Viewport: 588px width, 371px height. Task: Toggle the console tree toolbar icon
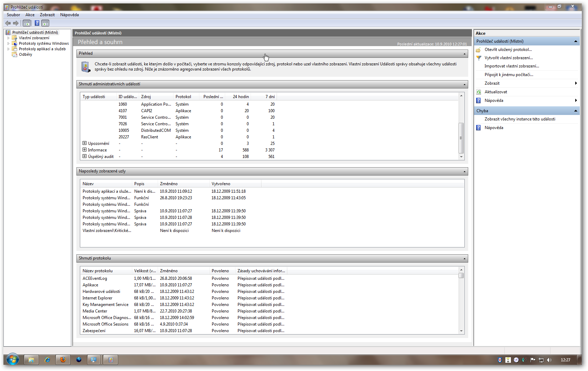pyautogui.click(x=27, y=23)
